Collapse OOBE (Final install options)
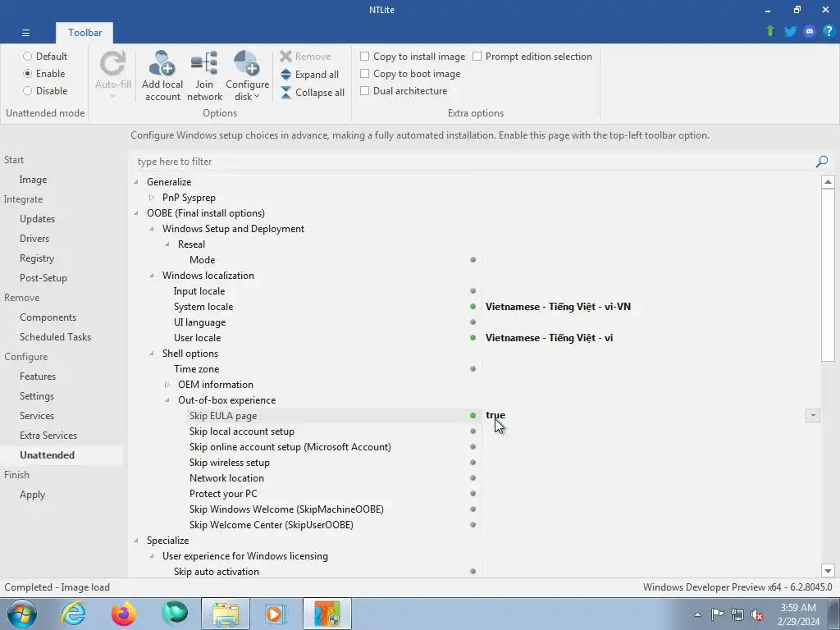Screen dimensions: 840x630 coord(136,213)
